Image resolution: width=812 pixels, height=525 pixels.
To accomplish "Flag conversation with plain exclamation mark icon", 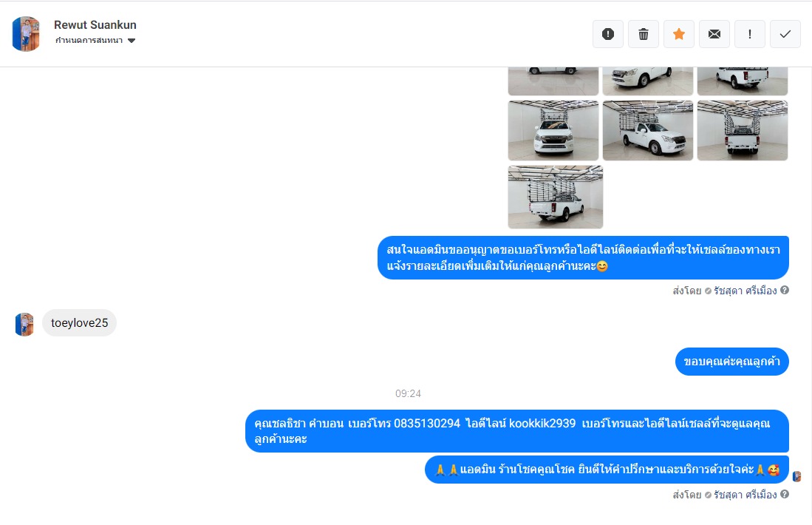I will coord(750,34).
